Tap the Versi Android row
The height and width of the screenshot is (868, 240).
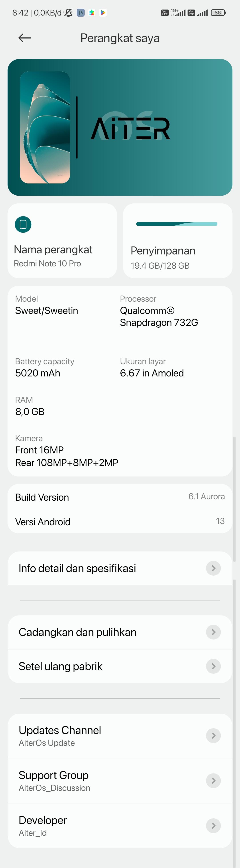(x=120, y=522)
